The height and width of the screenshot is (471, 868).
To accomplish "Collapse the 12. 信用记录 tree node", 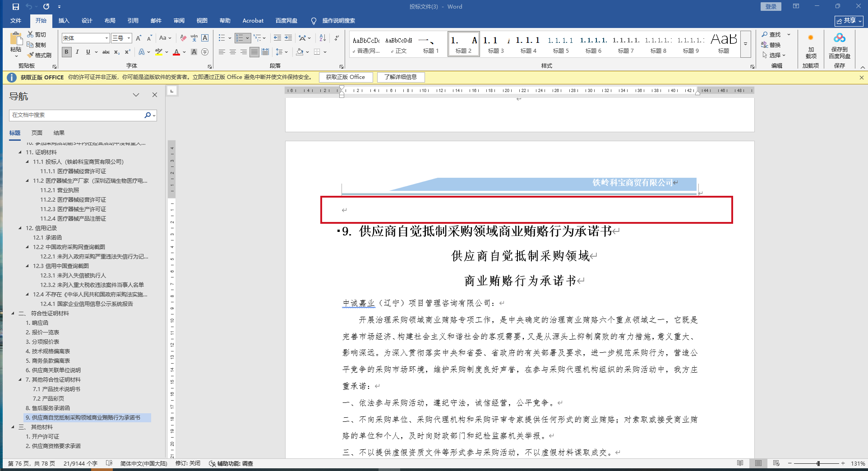I will [20, 228].
